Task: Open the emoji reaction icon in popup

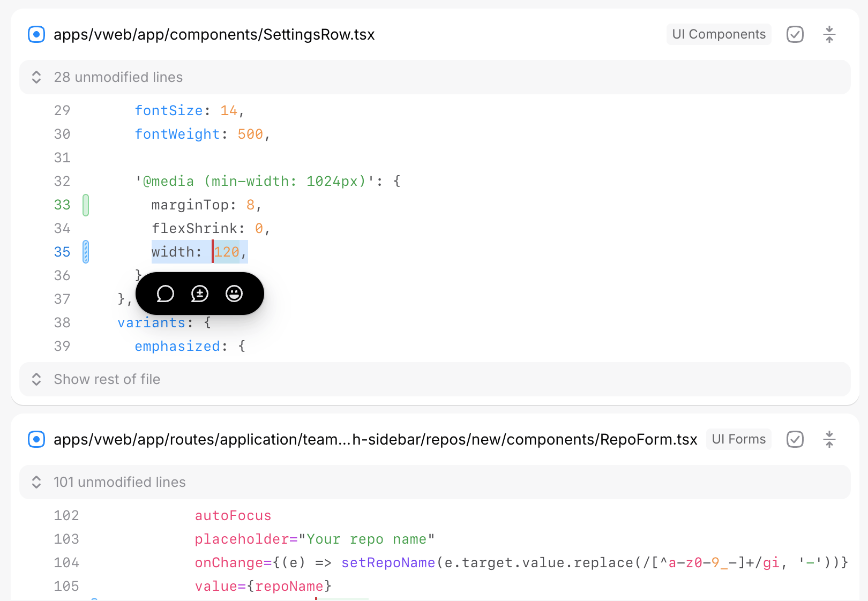Action: pos(234,294)
